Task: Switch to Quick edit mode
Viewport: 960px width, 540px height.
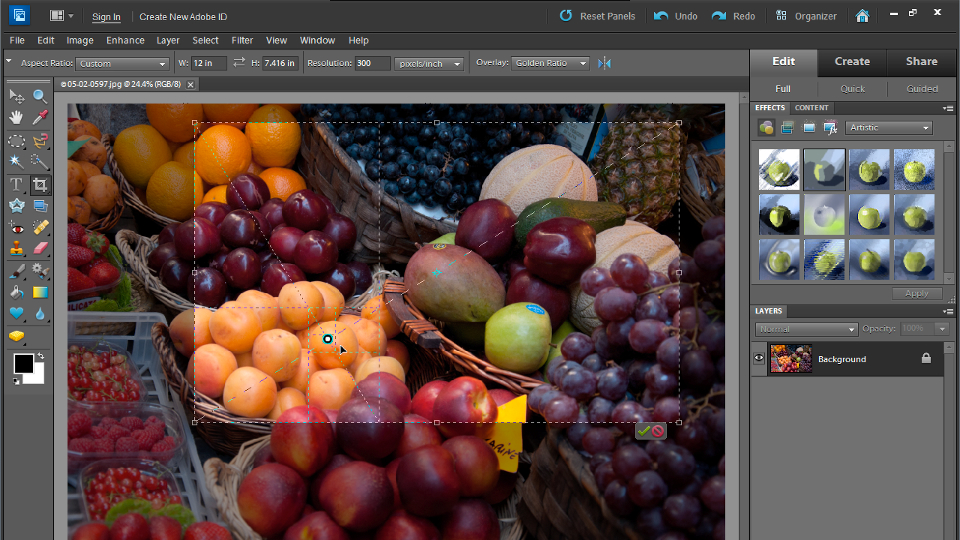Action: (x=852, y=89)
